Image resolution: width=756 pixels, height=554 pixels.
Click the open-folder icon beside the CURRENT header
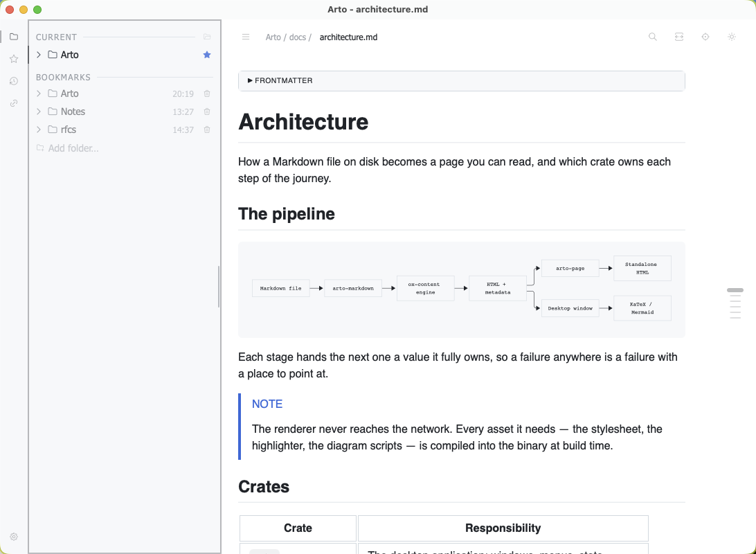click(207, 37)
